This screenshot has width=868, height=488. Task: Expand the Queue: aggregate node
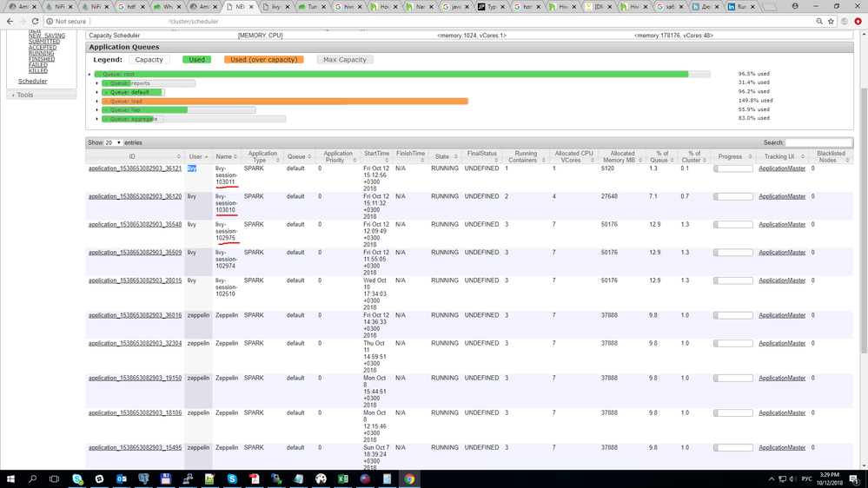(96, 119)
